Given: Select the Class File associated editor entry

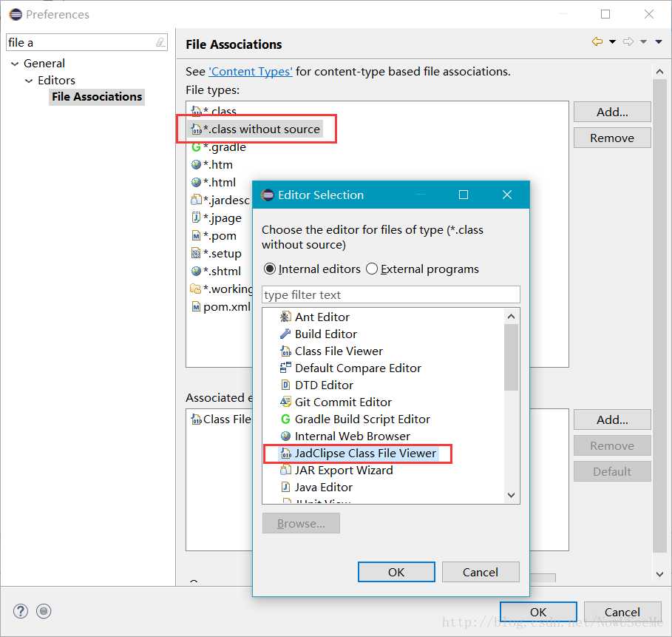Looking at the screenshot, I should (221, 419).
